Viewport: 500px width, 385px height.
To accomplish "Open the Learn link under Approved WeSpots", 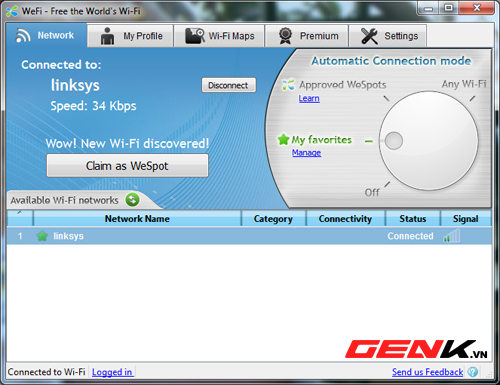I will pyautogui.click(x=309, y=98).
